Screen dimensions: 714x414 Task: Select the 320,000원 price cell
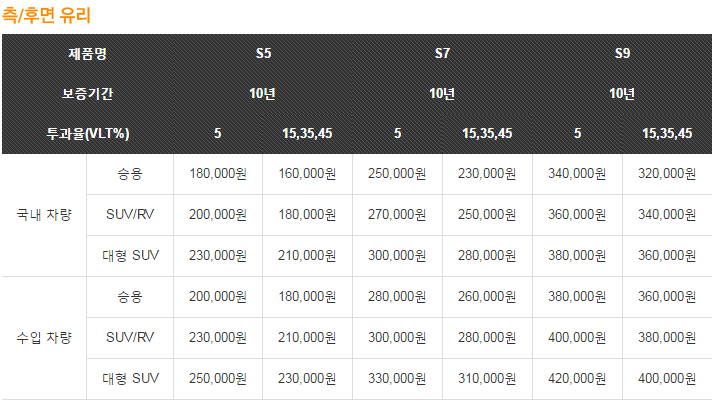coord(667,174)
